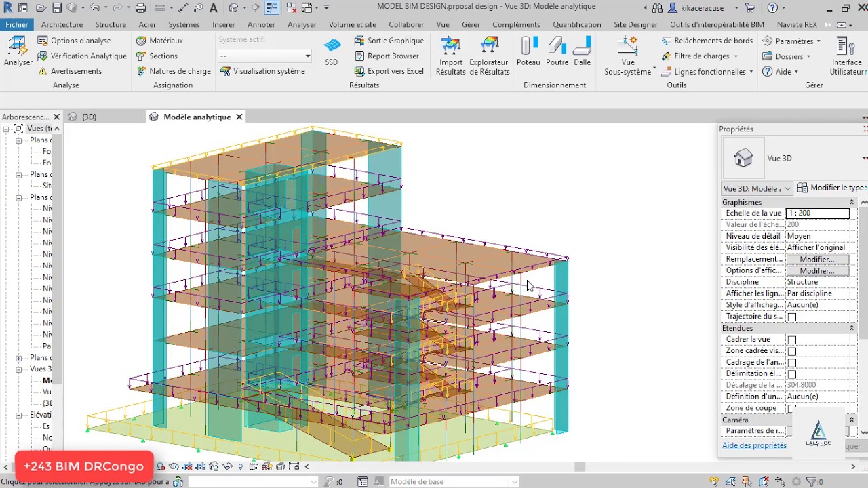Open Visualisation système

tap(262, 71)
